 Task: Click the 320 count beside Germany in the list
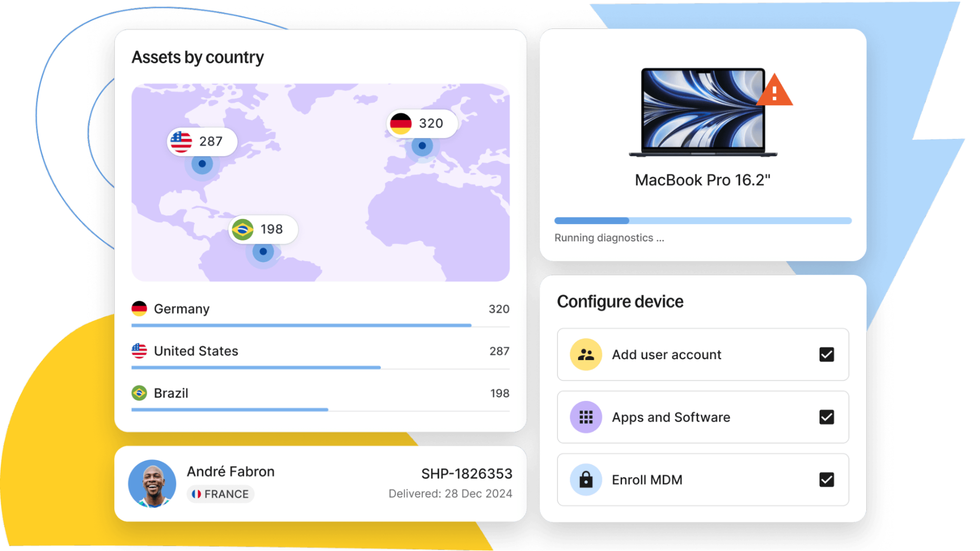499,309
